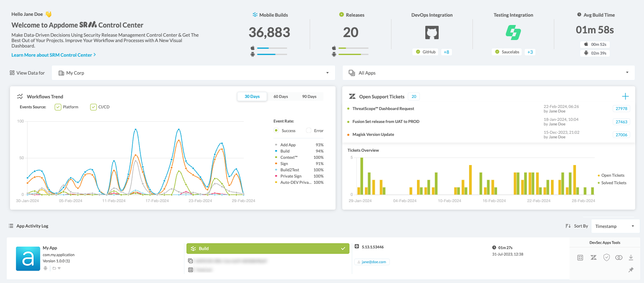Click the download icon in DevSec Apps Tools

coord(631,258)
